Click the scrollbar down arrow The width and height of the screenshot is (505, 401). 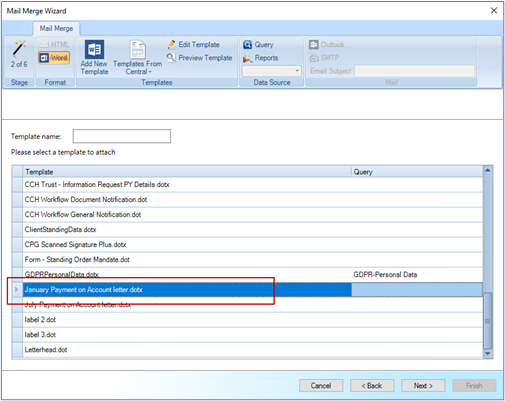488,354
